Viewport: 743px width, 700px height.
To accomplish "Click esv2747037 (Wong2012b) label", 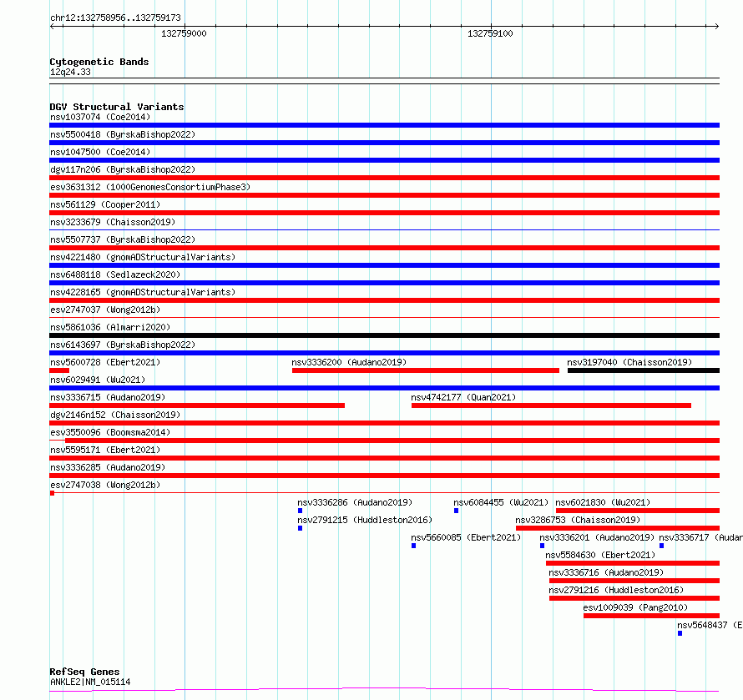I will click(105, 310).
